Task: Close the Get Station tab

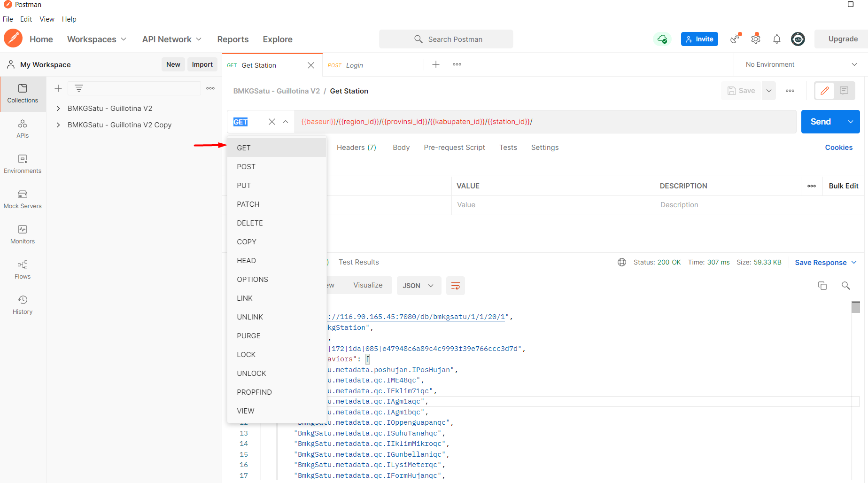Action: pyautogui.click(x=311, y=65)
